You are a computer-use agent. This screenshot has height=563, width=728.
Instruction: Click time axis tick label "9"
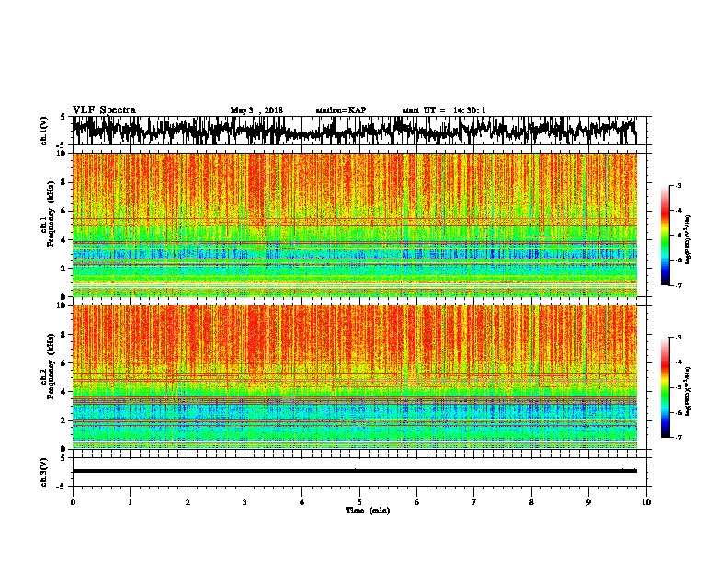[x=588, y=502]
